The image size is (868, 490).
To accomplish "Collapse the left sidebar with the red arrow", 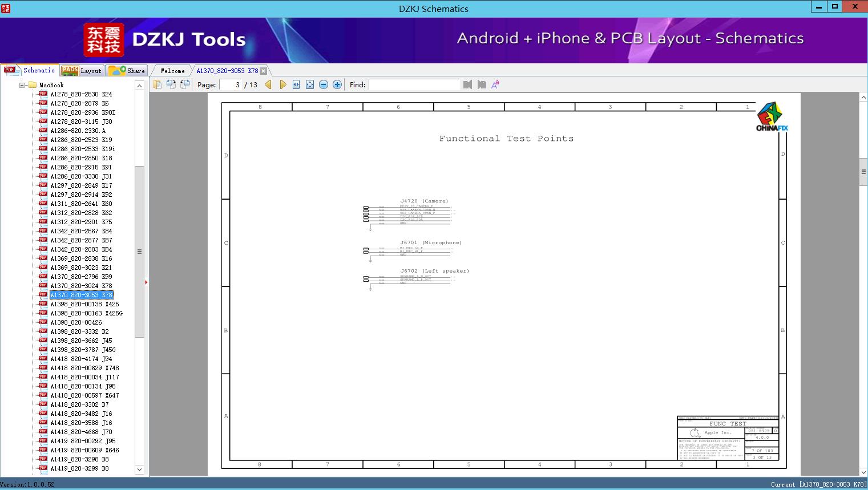I will [146, 282].
